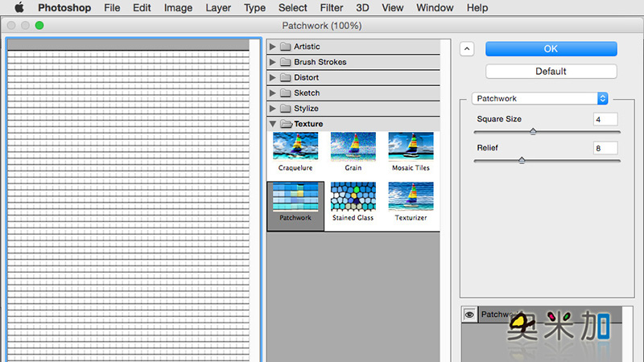Click the green zoom window button
This screenshot has height=362, width=644.
tap(39, 26)
